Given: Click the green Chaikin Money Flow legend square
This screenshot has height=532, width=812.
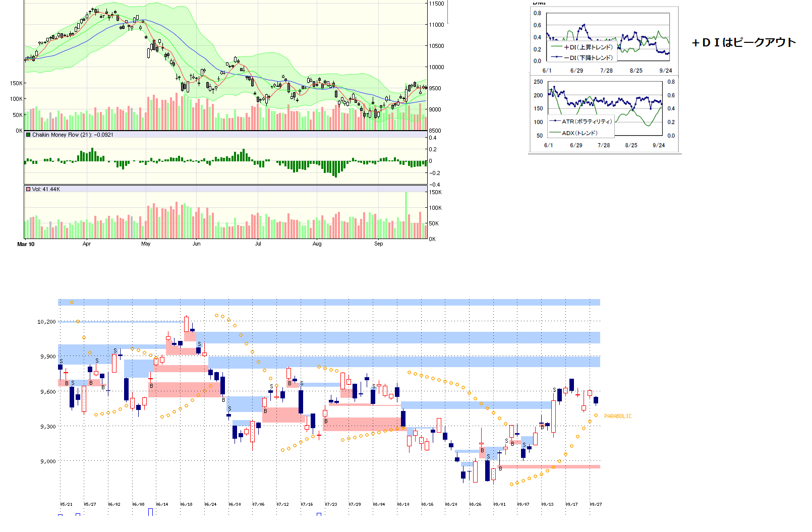Looking at the screenshot, I should point(28,135).
